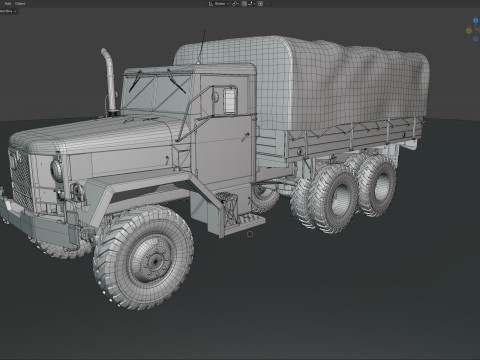Toggle proportional editing icon

pos(261,4)
